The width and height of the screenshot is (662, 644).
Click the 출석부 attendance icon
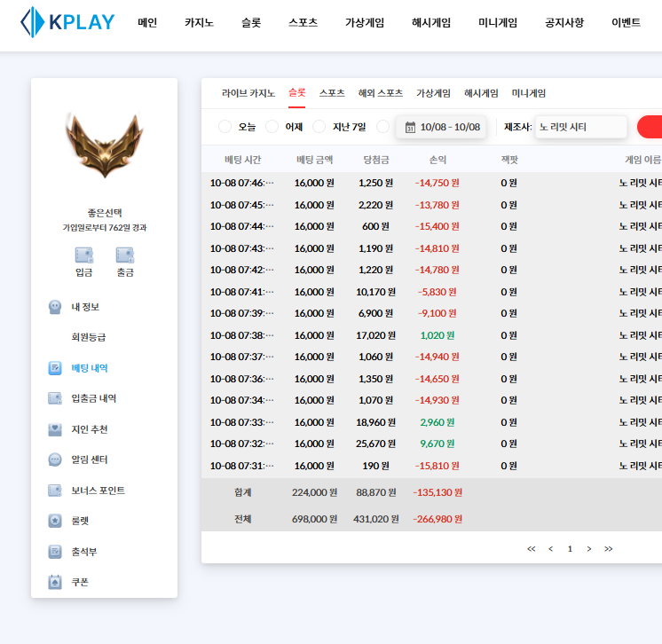(55, 552)
